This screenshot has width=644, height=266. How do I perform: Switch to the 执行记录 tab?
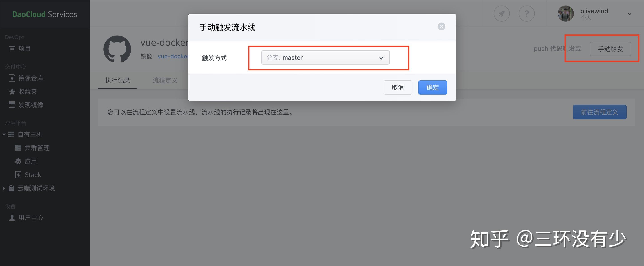point(117,80)
